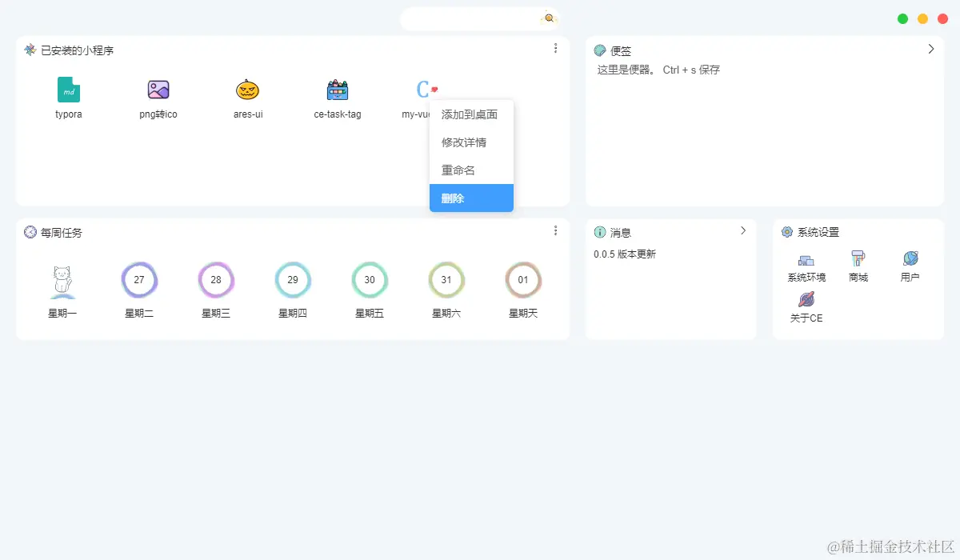Select the my-vue app icon
Image resolution: width=960 pixels, height=560 pixels.
click(426, 90)
